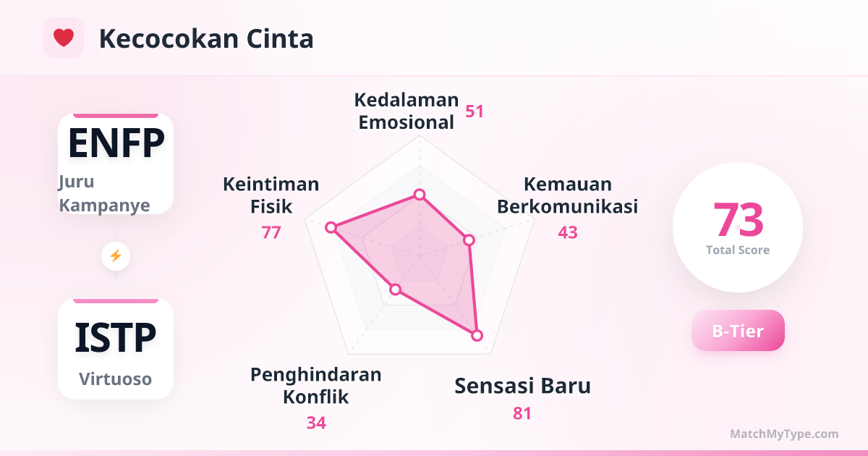Click the red heart icon
Screen dimensions: 868x456
click(64, 38)
